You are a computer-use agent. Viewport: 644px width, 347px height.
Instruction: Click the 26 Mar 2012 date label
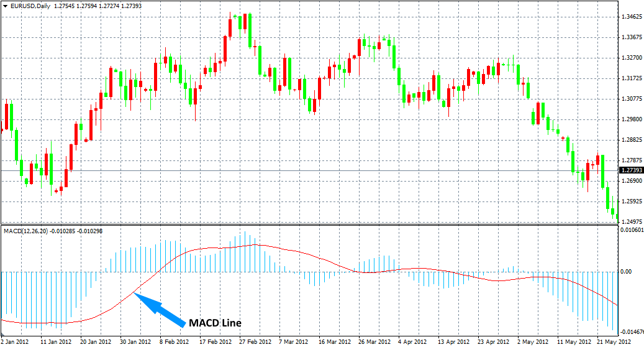click(x=374, y=342)
